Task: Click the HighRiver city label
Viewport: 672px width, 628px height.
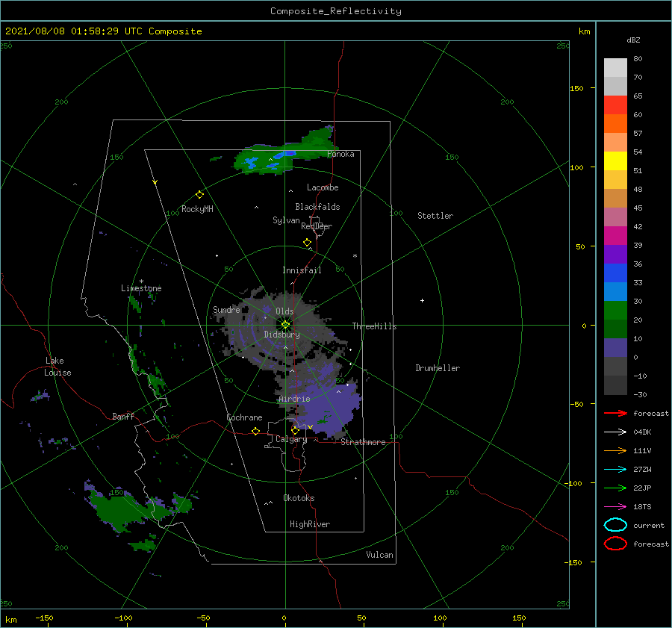Action: 310,524
